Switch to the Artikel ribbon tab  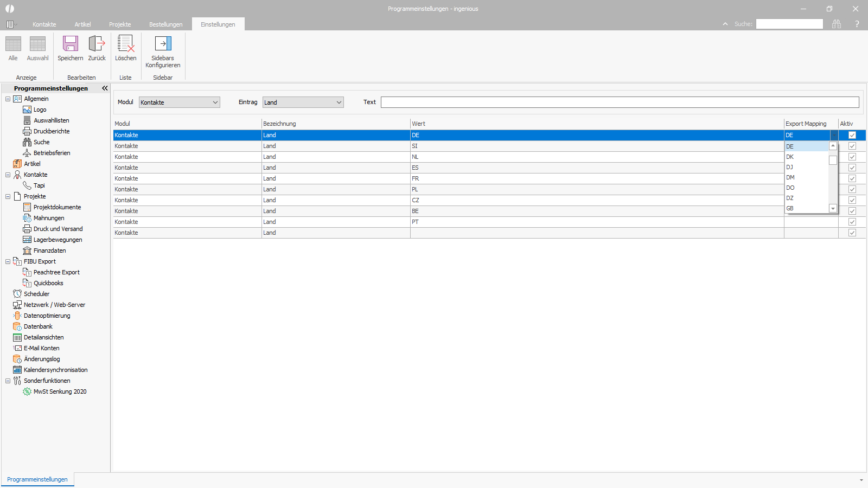(82, 24)
